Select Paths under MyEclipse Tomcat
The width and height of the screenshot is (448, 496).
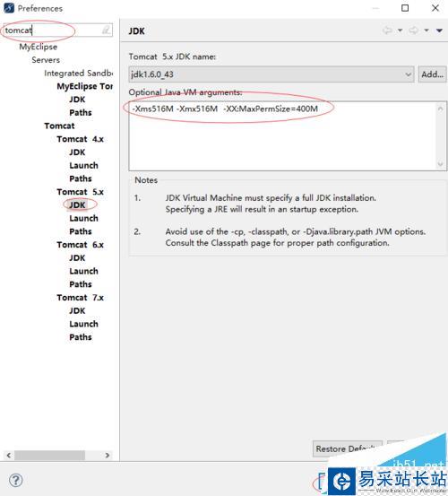(81, 113)
